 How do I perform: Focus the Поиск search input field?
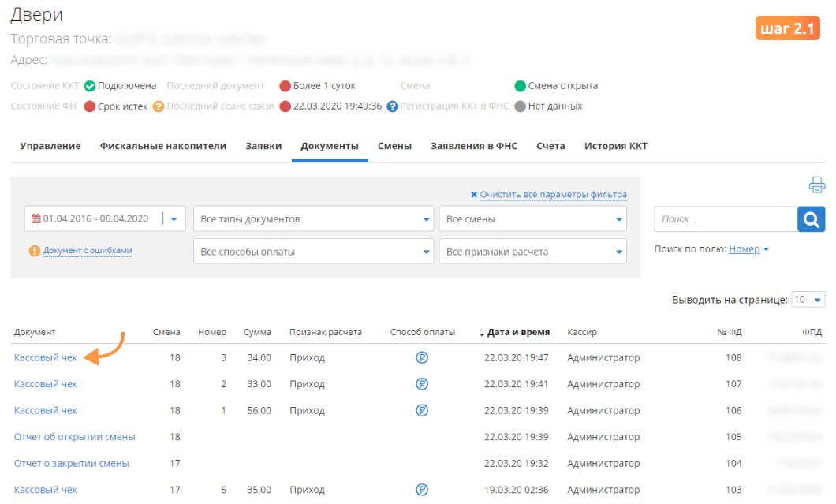tap(726, 219)
